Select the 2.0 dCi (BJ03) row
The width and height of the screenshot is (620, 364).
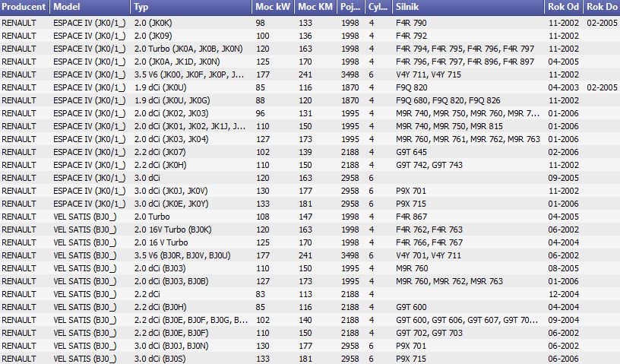tap(310, 268)
